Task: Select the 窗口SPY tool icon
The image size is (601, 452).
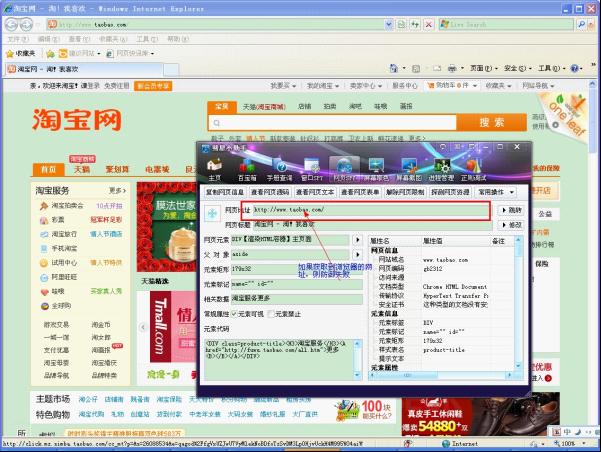Action: [312, 170]
